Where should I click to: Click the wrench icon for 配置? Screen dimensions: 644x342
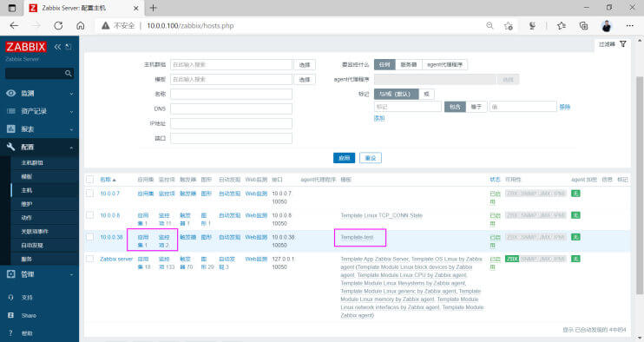11,147
